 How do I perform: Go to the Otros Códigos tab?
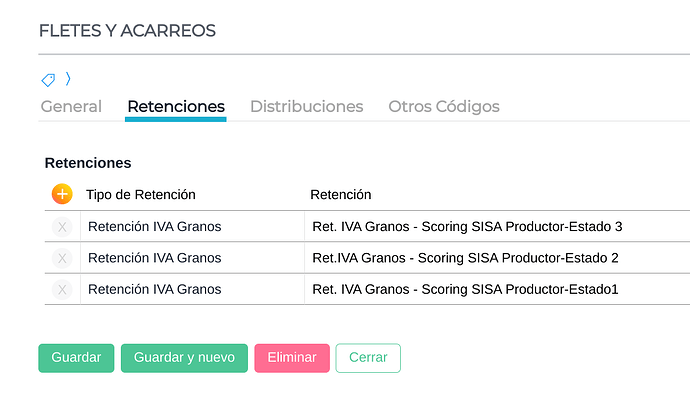(444, 106)
